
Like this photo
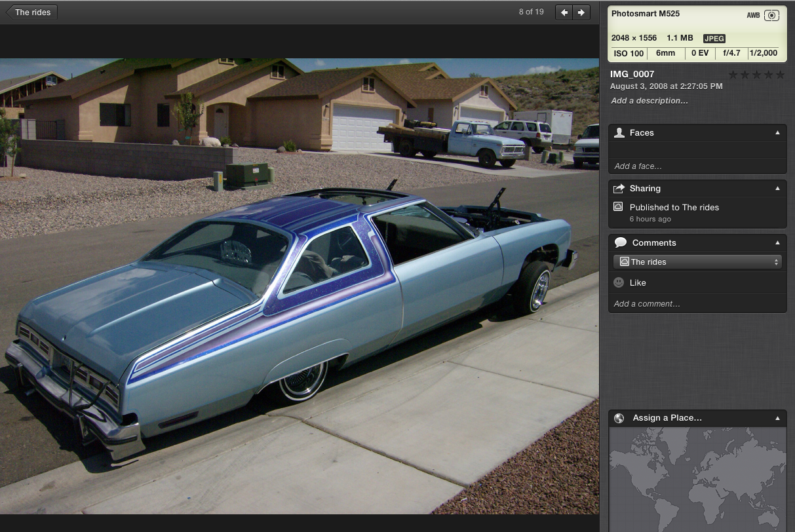point(638,283)
